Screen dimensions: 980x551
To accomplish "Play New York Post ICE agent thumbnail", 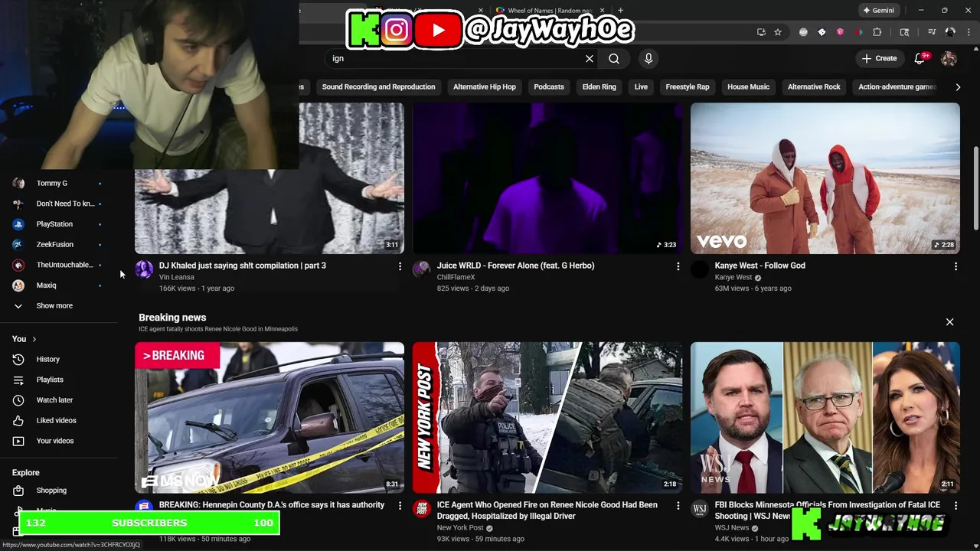I will coord(547,418).
